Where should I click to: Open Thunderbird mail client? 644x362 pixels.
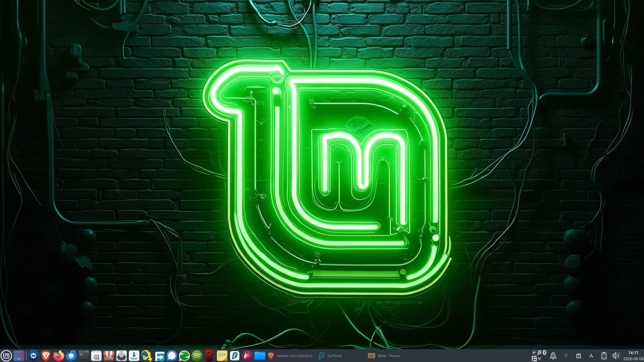point(71,356)
